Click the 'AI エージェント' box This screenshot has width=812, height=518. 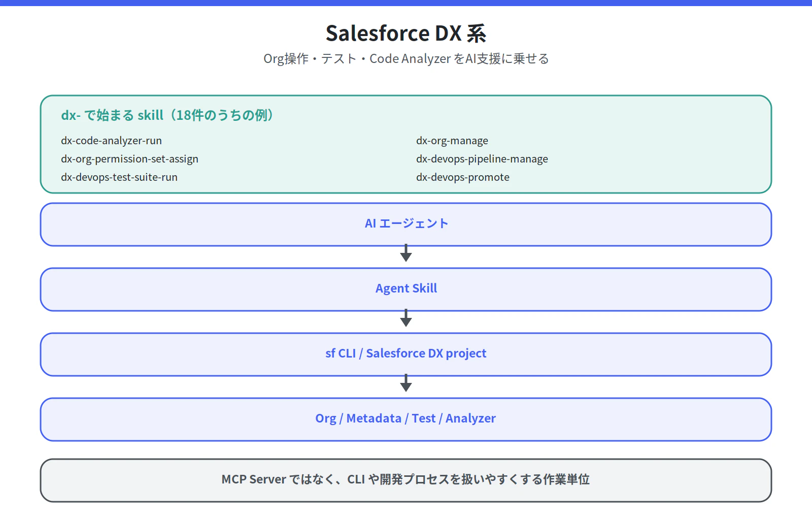(x=406, y=224)
